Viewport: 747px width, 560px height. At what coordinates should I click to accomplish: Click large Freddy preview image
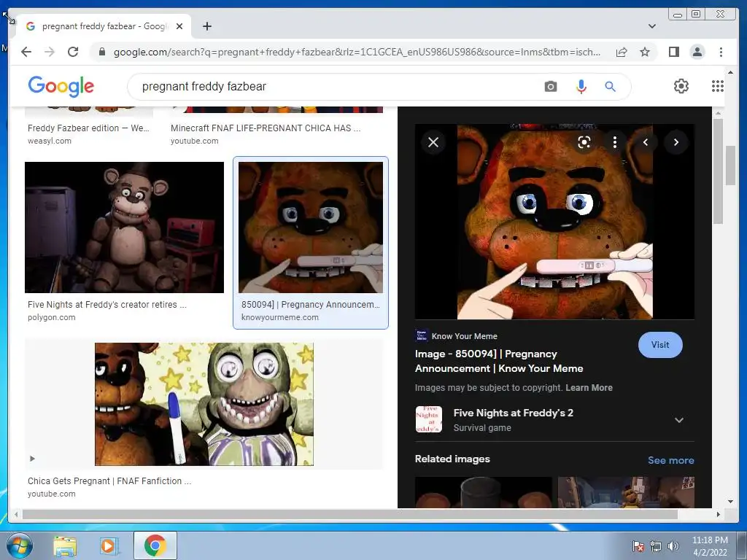pos(554,222)
